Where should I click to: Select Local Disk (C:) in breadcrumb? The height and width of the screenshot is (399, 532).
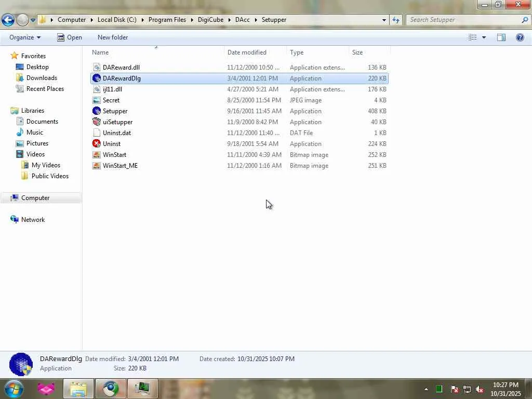click(x=117, y=20)
